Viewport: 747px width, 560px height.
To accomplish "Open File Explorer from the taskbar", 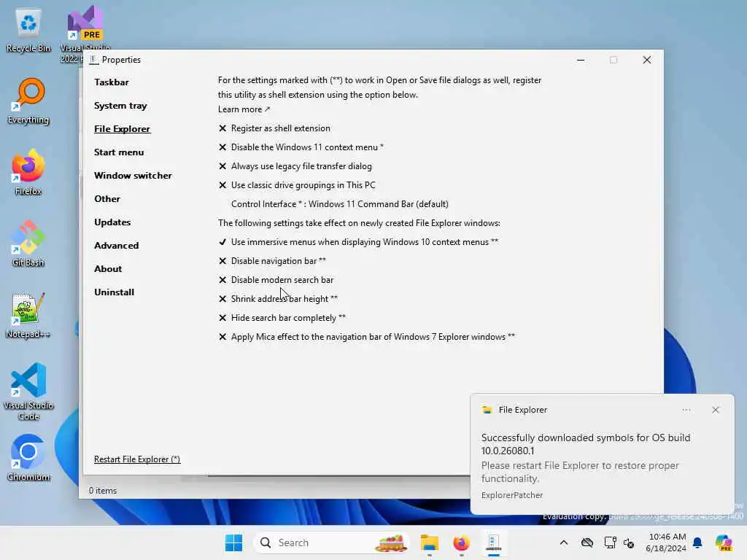I will tap(429, 542).
